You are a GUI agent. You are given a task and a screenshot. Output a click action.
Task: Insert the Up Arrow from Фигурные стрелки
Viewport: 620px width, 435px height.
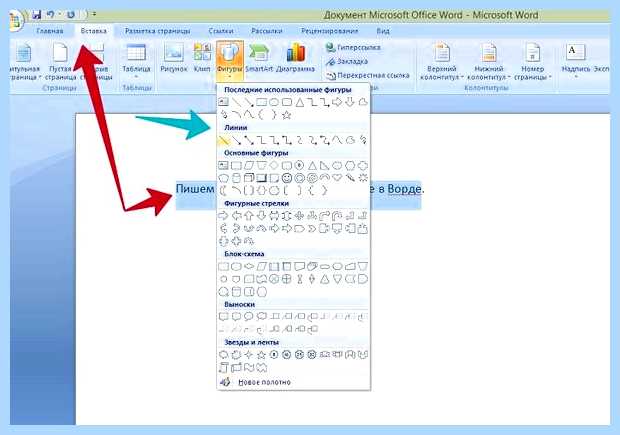tap(249, 216)
